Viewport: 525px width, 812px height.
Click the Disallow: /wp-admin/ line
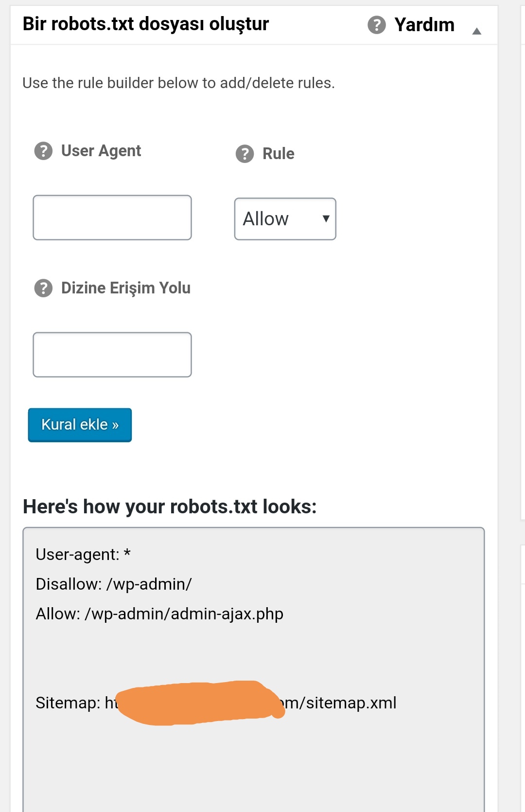[114, 584]
